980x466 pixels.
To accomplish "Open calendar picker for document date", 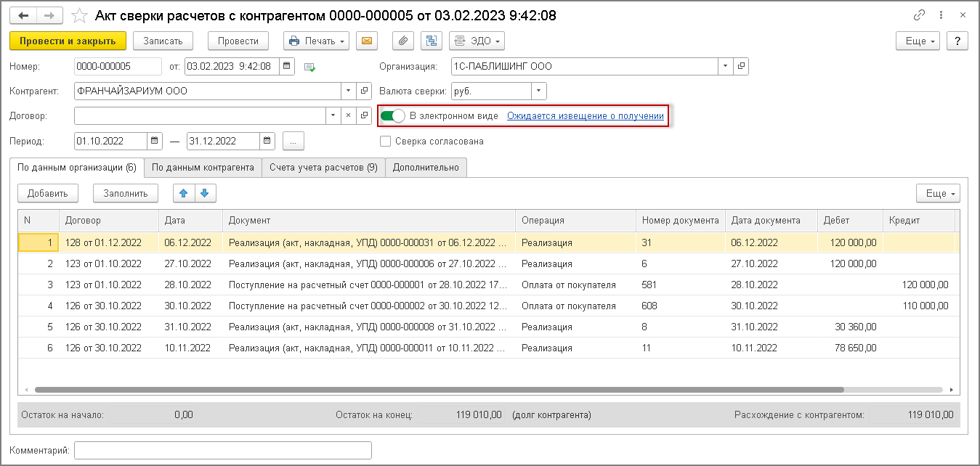I will pos(288,67).
